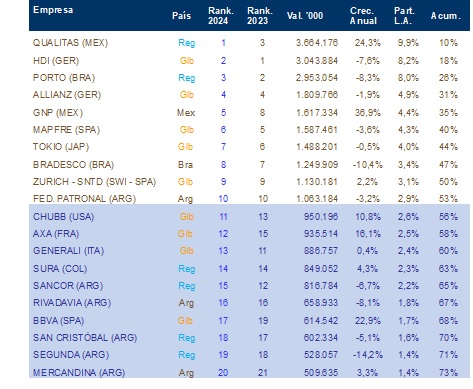Click GNP (MEX) growth value 36,9%
The image size is (473, 389).
point(367,113)
